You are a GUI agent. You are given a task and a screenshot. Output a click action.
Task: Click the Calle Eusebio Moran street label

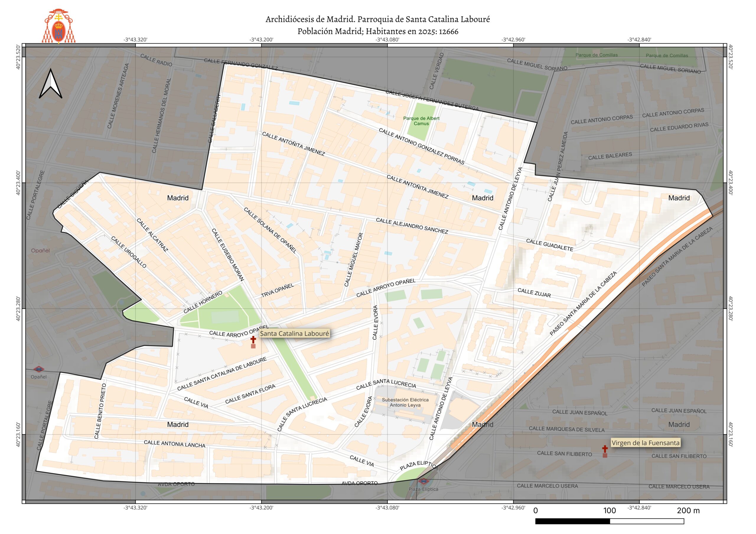point(227,255)
